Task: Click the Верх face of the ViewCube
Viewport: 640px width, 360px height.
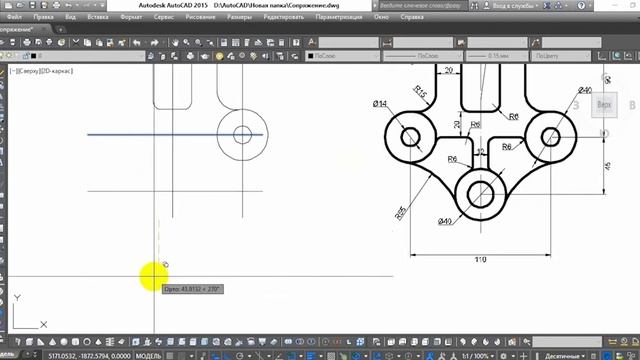Action: [x=604, y=105]
